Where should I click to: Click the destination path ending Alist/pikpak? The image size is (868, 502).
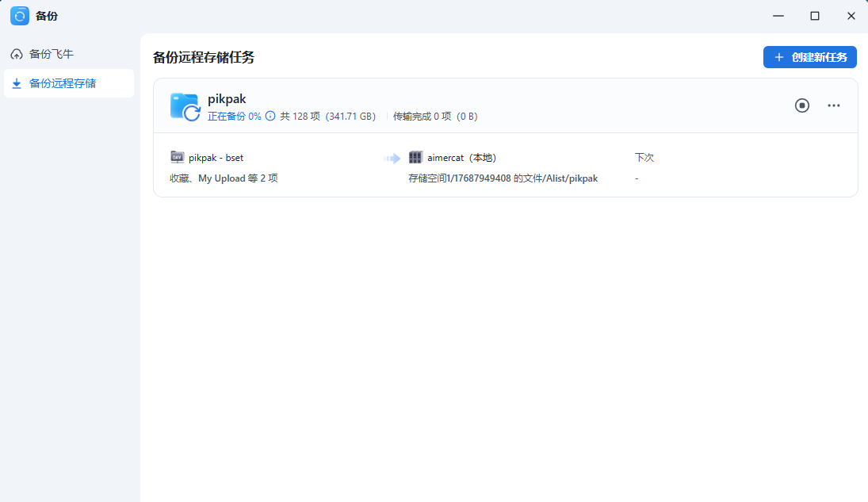503,178
